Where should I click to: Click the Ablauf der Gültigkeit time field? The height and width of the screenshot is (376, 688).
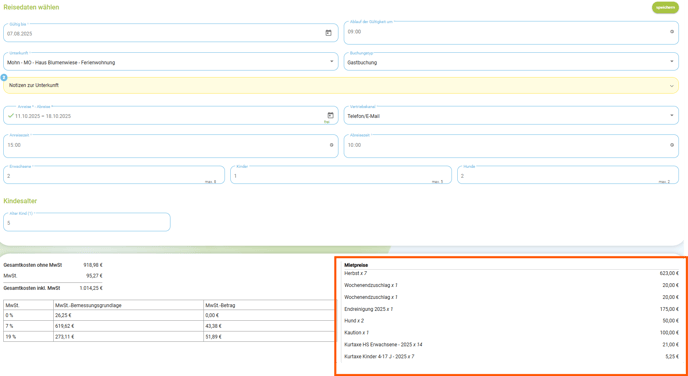click(x=511, y=32)
